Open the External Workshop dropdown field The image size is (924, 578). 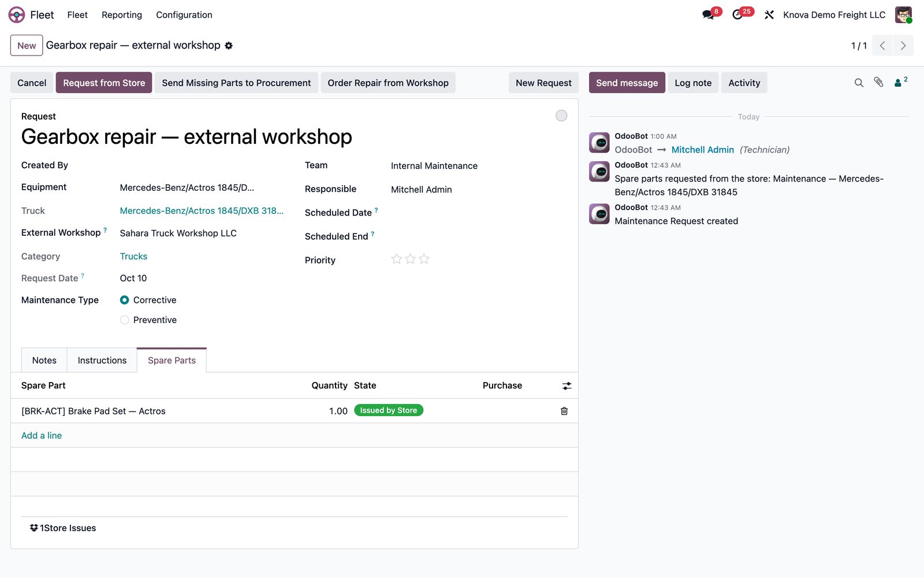(202, 233)
